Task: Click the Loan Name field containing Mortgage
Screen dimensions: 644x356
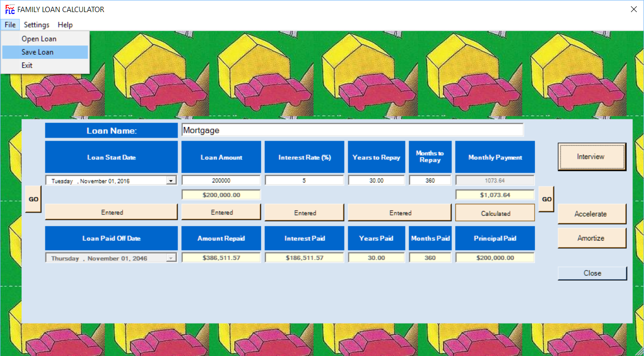Action: tap(352, 130)
